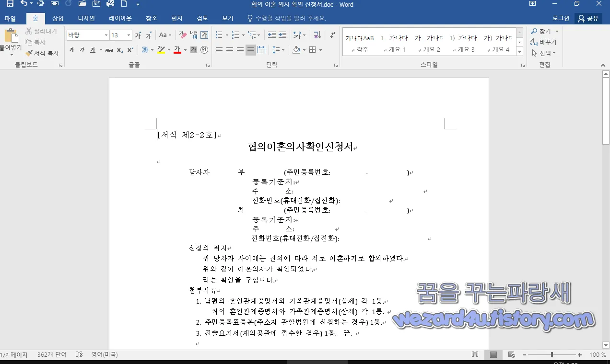Apply subscript formatting

(x=119, y=49)
